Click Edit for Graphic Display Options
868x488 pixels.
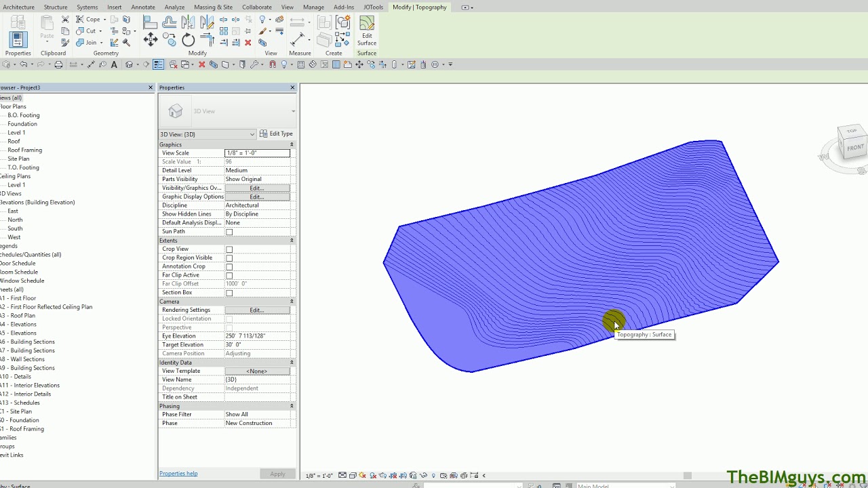click(256, 197)
